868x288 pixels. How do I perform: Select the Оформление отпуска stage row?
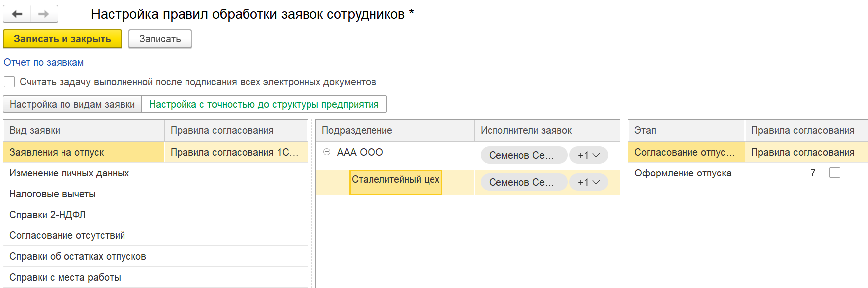pyautogui.click(x=682, y=173)
